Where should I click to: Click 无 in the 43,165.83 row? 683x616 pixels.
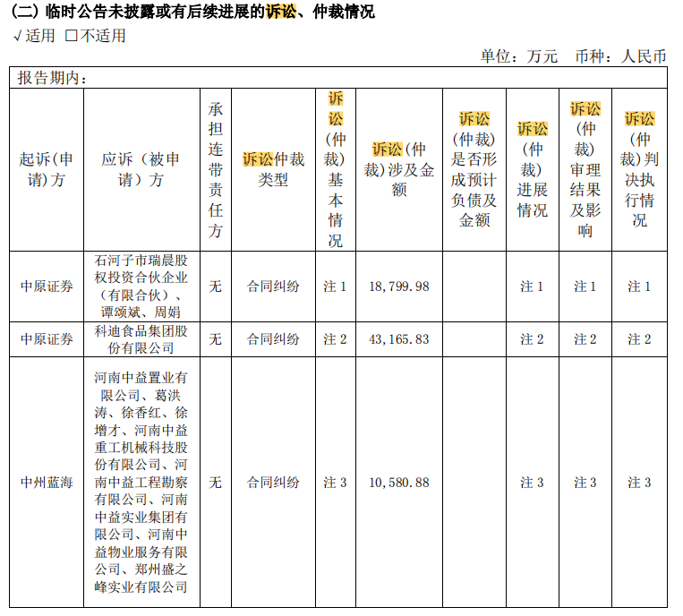(x=216, y=339)
